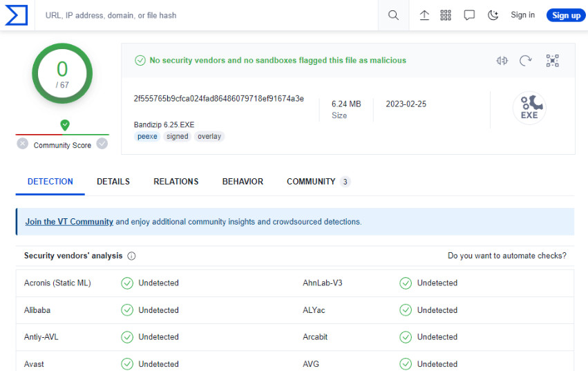This screenshot has width=588, height=371.
Task: Switch to the RELATIONS tab
Action: [x=176, y=182]
